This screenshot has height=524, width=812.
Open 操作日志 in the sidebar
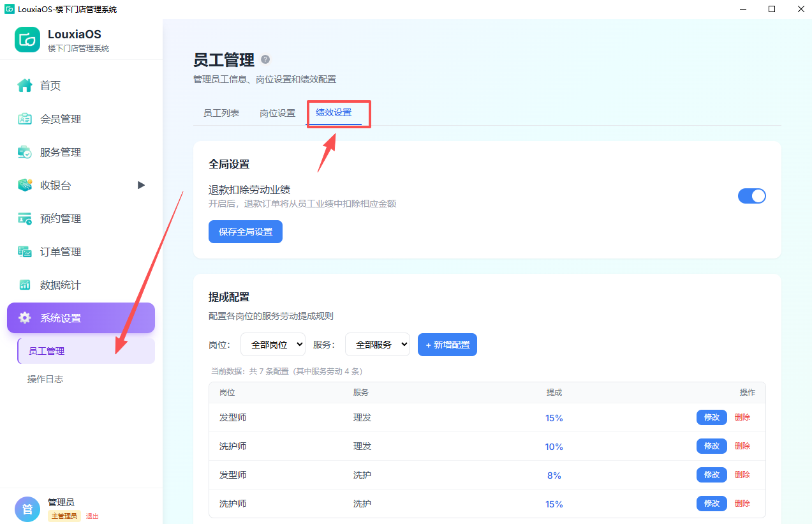coord(45,379)
